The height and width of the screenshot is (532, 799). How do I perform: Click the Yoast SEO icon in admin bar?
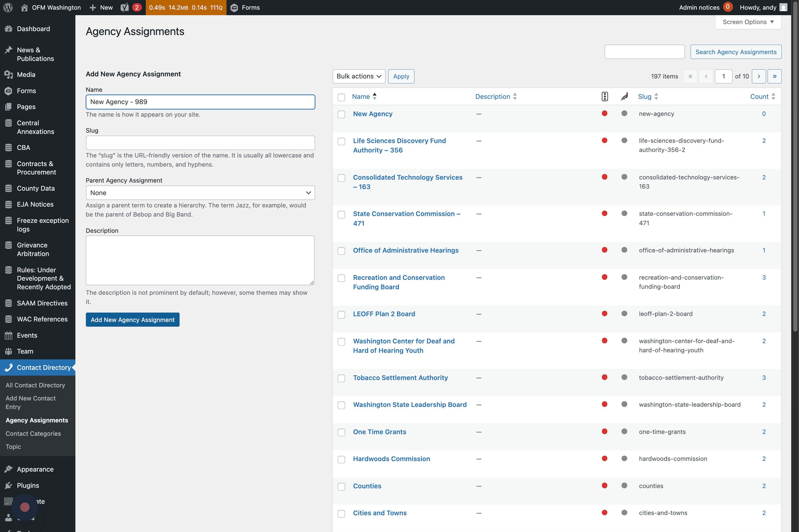click(x=124, y=8)
